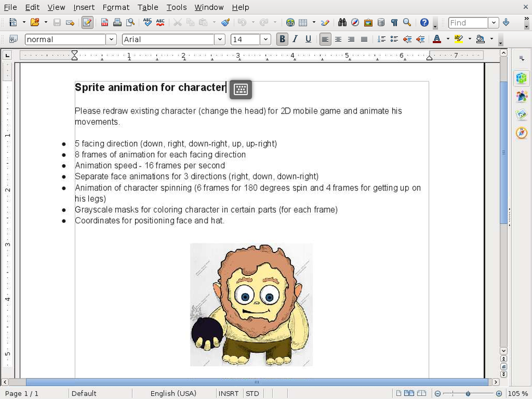Open the Navigator compass toolbar icon
The height and width of the screenshot is (399, 532).
tap(355, 23)
